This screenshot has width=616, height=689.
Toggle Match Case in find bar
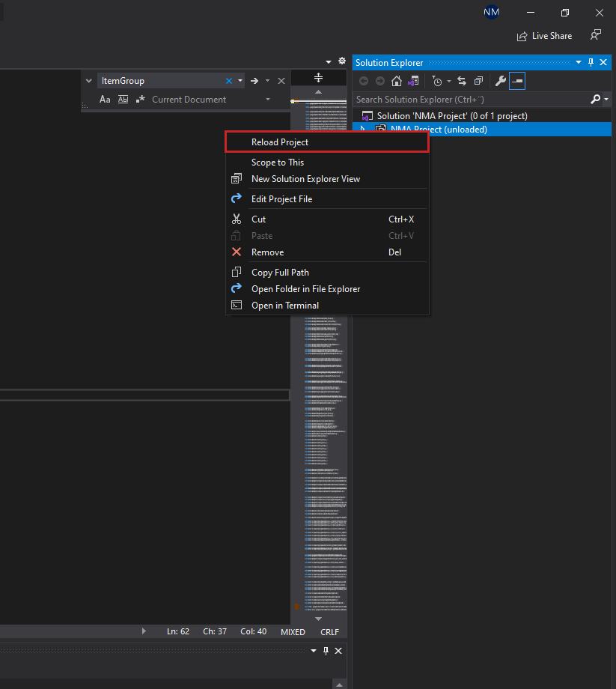[105, 100]
